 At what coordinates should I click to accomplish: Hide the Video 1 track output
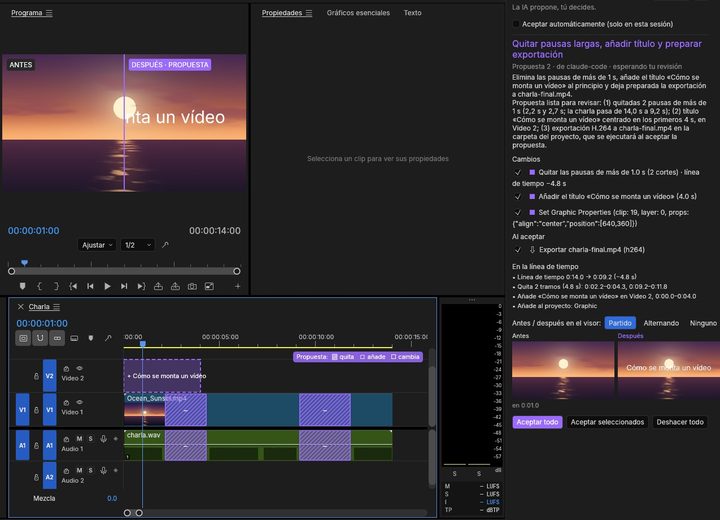pyautogui.click(x=79, y=402)
